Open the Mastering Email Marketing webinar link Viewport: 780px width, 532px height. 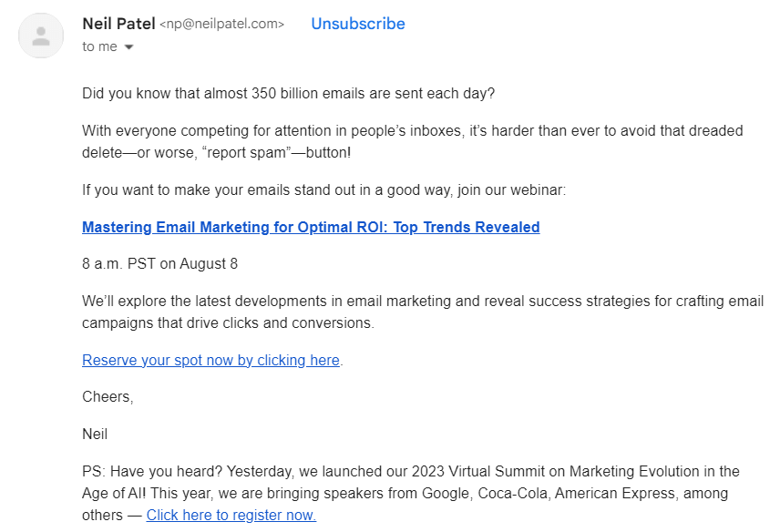tap(311, 227)
